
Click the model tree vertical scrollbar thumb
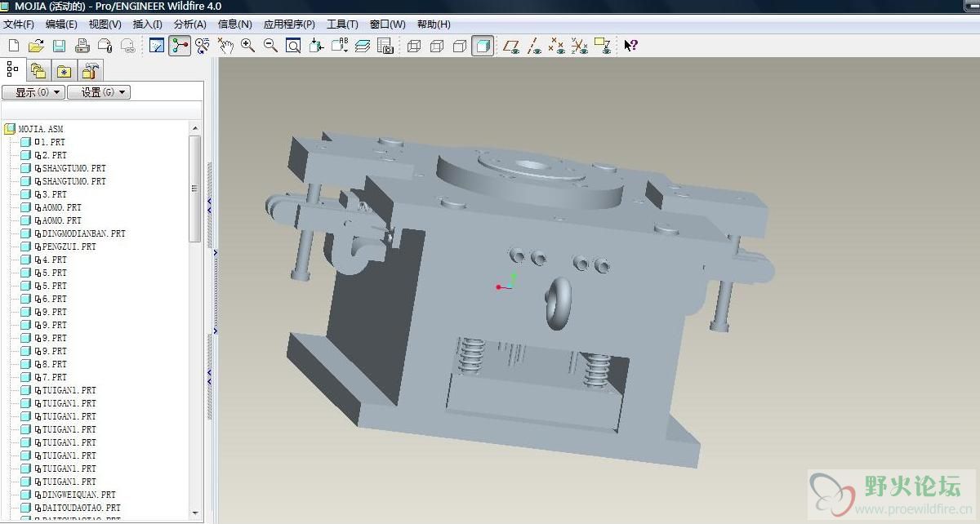pyautogui.click(x=195, y=189)
